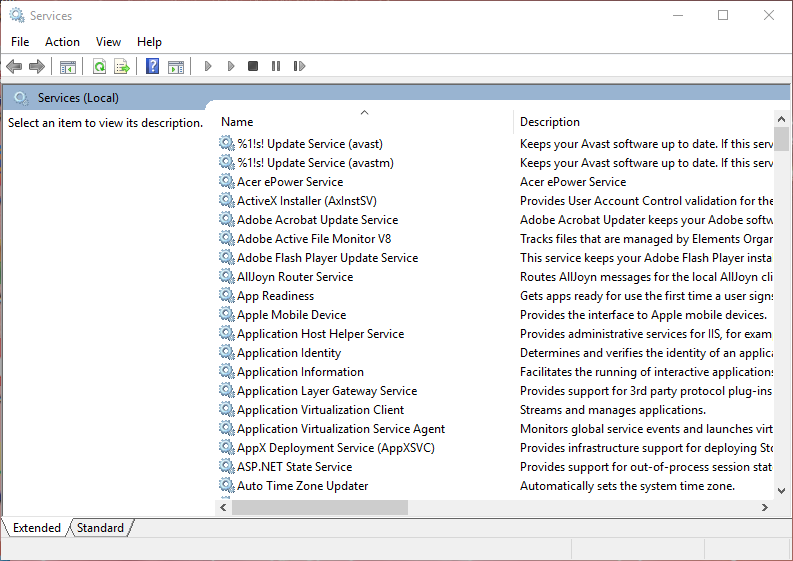Image resolution: width=793 pixels, height=561 pixels.
Task: Switch to the Standard tab
Action: click(100, 528)
